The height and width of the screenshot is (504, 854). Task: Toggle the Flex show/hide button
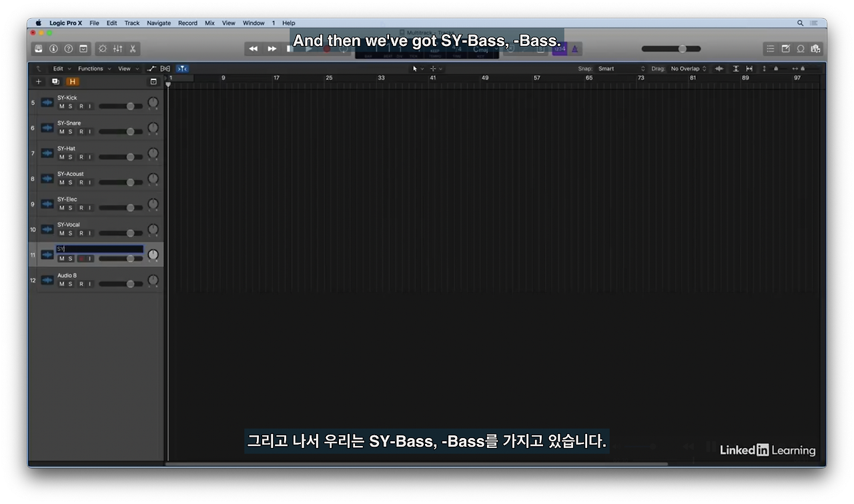click(x=165, y=69)
